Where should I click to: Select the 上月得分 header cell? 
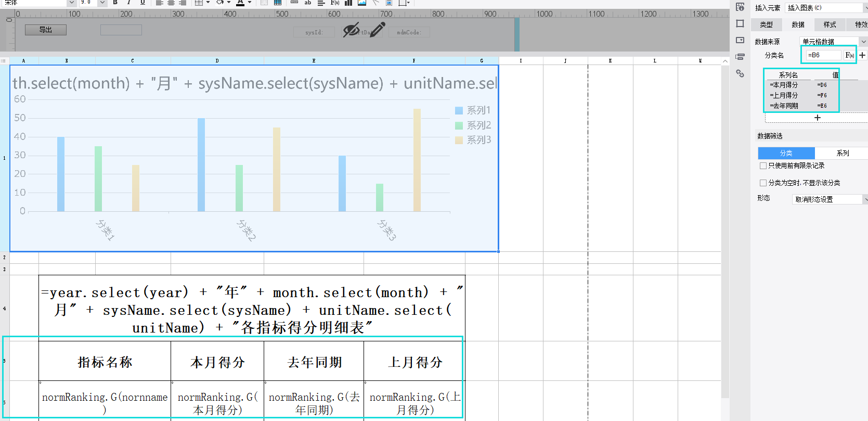[x=414, y=361]
